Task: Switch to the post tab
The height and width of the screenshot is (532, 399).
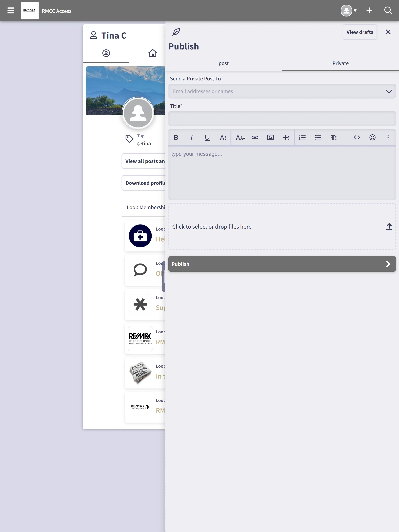Action: 223,63
